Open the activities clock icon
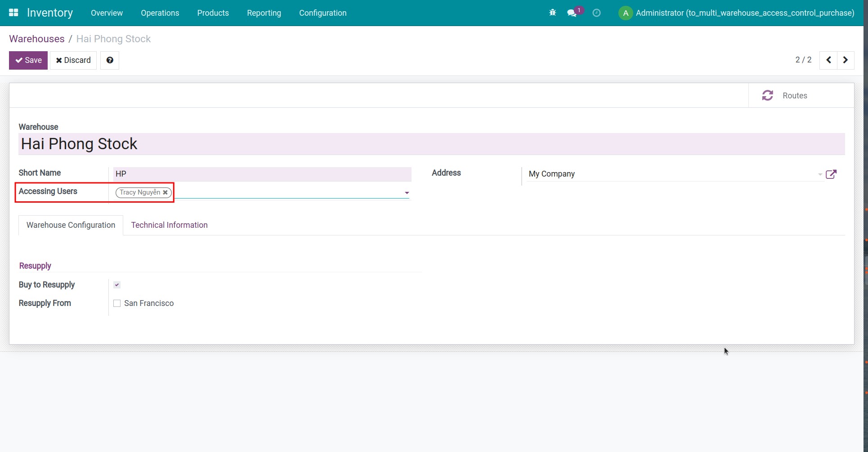This screenshot has width=868, height=452. pyautogui.click(x=596, y=13)
